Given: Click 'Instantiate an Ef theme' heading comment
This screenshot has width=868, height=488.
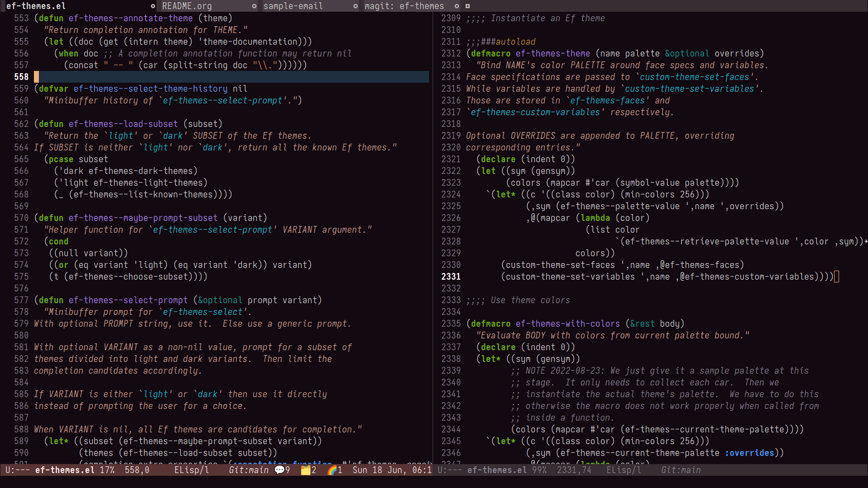Looking at the screenshot, I should [535, 18].
